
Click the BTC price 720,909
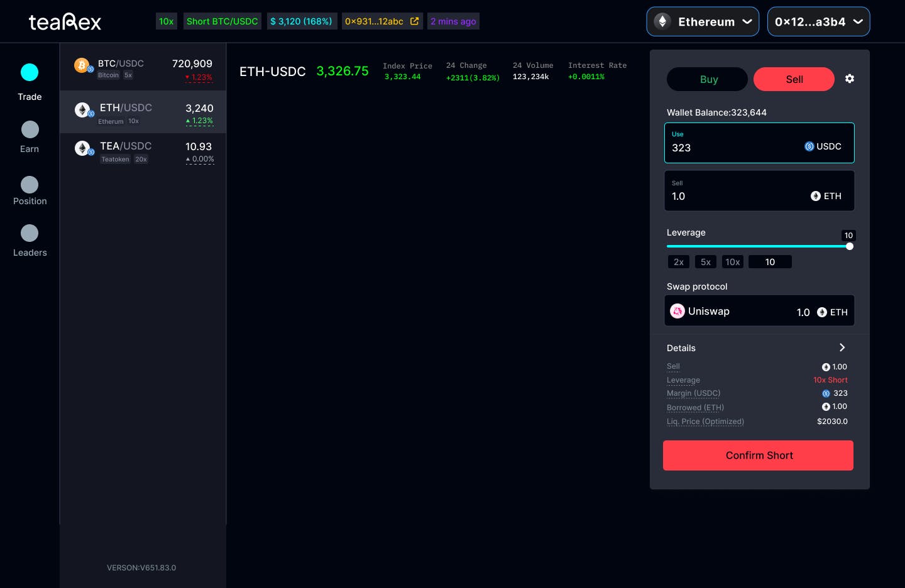pyautogui.click(x=192, y=63)
